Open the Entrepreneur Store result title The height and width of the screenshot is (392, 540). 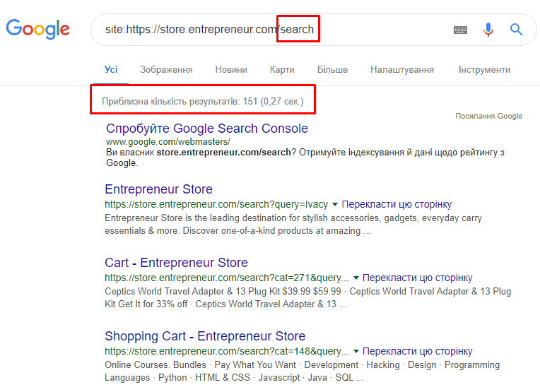click(159, 189)
